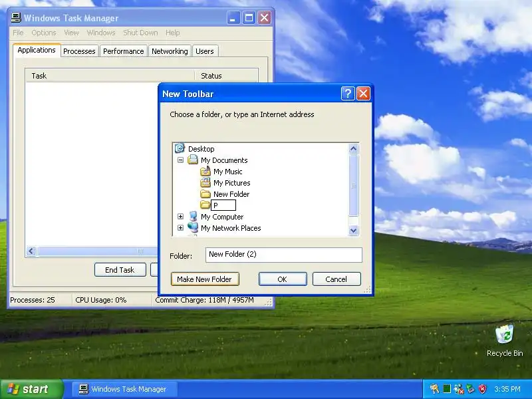Click the New Folder folder icon
The height and width of the screenshot is (399, 532).
click(205, 194)
